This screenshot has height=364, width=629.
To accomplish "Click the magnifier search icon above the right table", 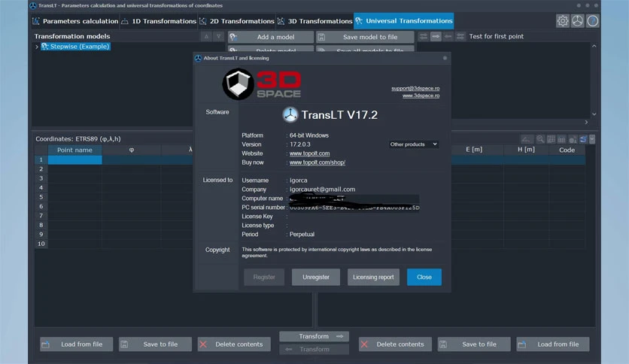I will (540, 139).
